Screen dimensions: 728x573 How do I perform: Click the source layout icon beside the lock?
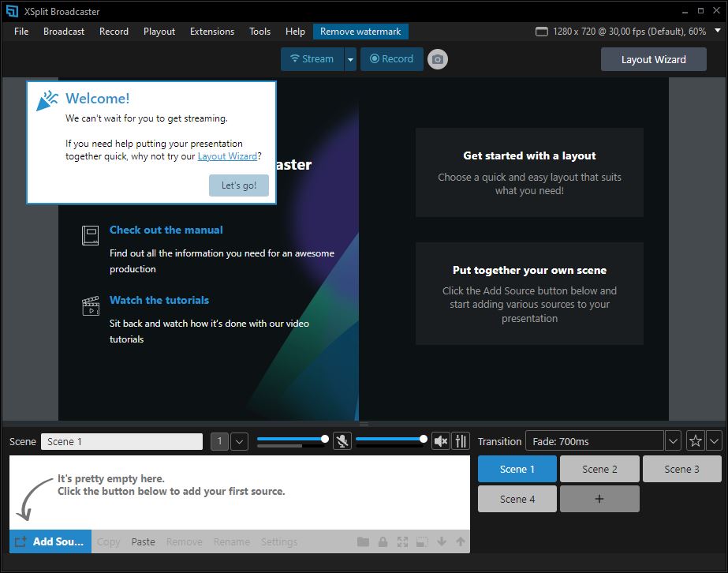(421, 541)
